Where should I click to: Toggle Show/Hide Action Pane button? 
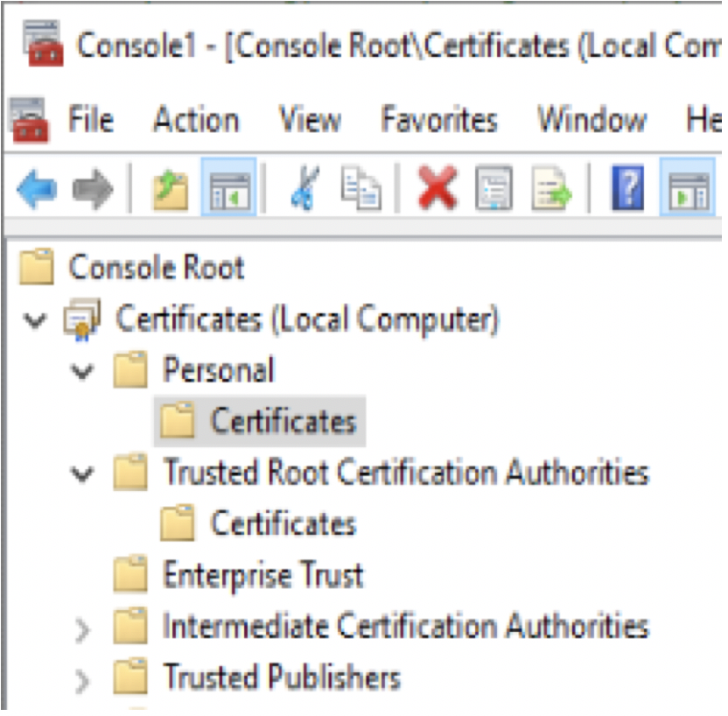coord(688,187)
